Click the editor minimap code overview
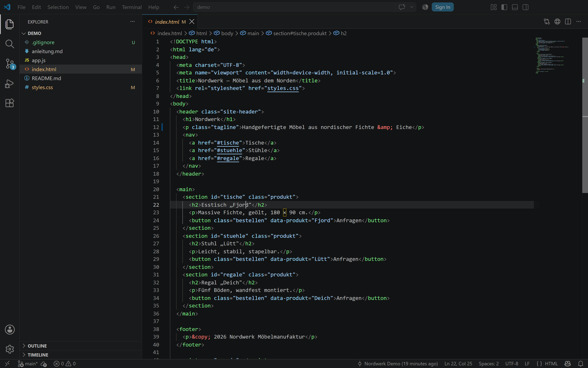The image size is (588, 368). coord(558,55)
